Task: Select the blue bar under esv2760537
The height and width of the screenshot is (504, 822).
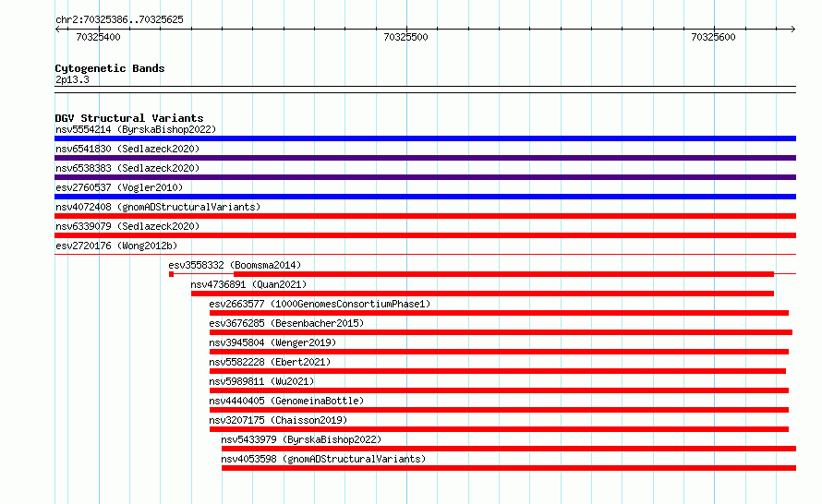Action: (x=425, y=197)
